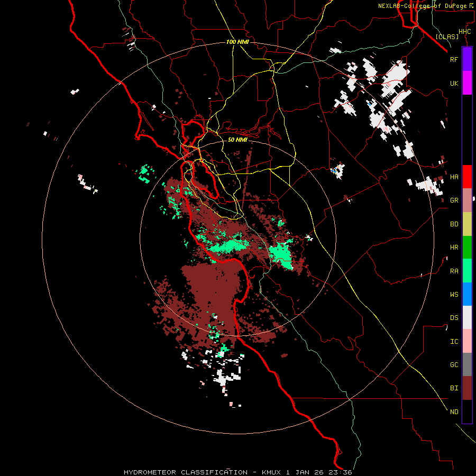Click the gray GC legend swatch
The height and width of the screenshot is (476, 476).
pyautogui.click(x=467, y=364)
